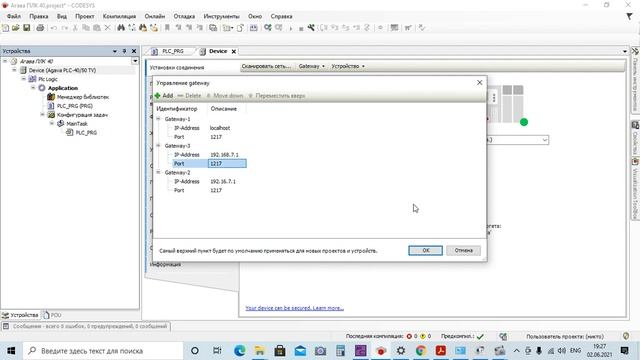Click Сканировать сеть button
This screenshot has height=360, width=640.
pos(267,66)
